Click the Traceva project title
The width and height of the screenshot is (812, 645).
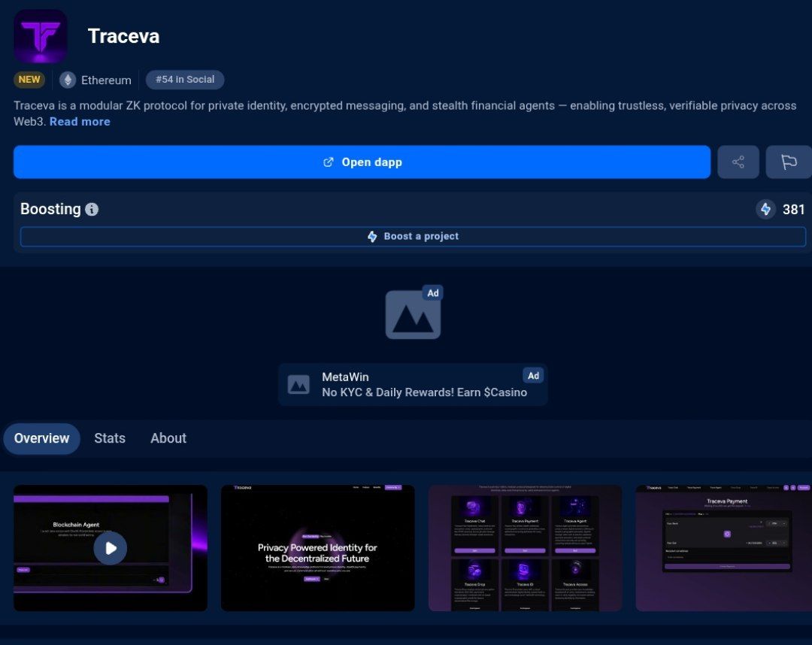point(124,36)
